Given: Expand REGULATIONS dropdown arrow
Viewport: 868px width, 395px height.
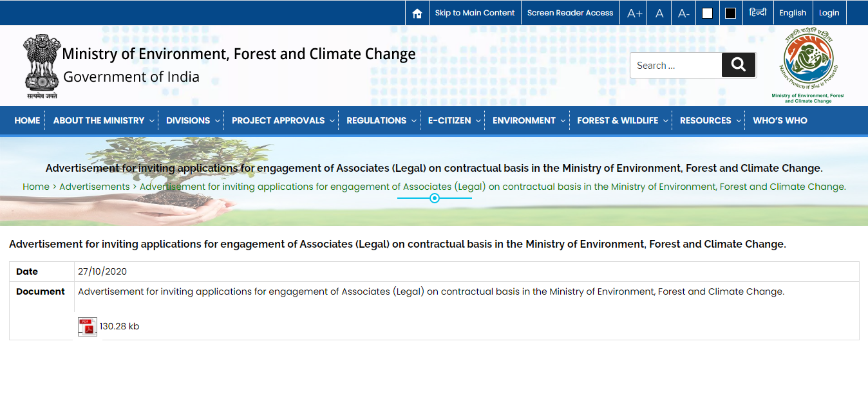Looking at the screenshot, I should pos(414,121).
